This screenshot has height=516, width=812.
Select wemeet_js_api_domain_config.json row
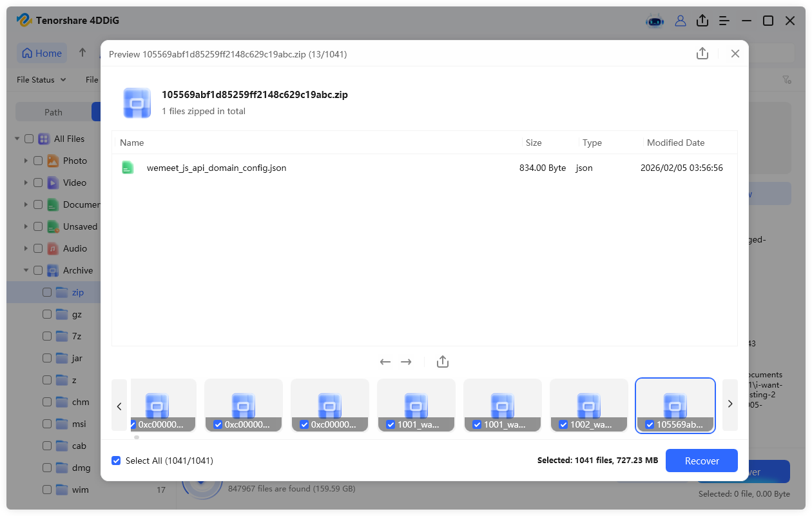coord(425,168)
